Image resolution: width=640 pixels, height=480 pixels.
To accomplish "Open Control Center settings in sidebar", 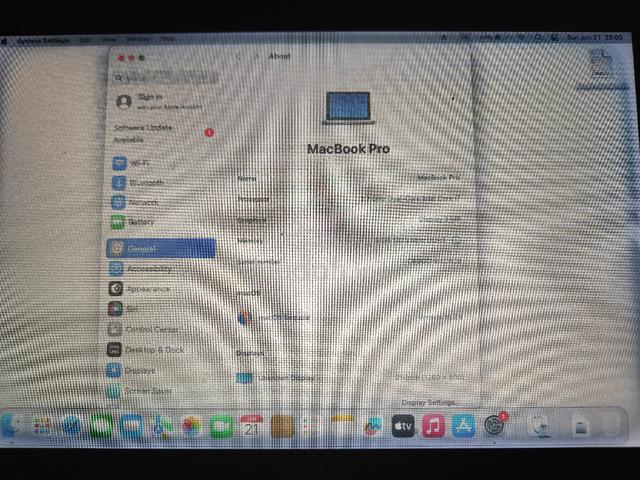I will click(x=161, y=329).
